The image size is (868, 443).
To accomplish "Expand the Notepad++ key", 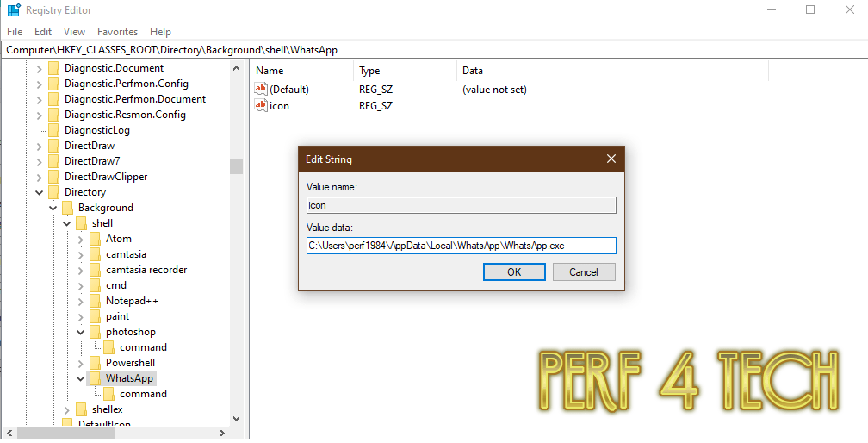I will coord(80,302).
